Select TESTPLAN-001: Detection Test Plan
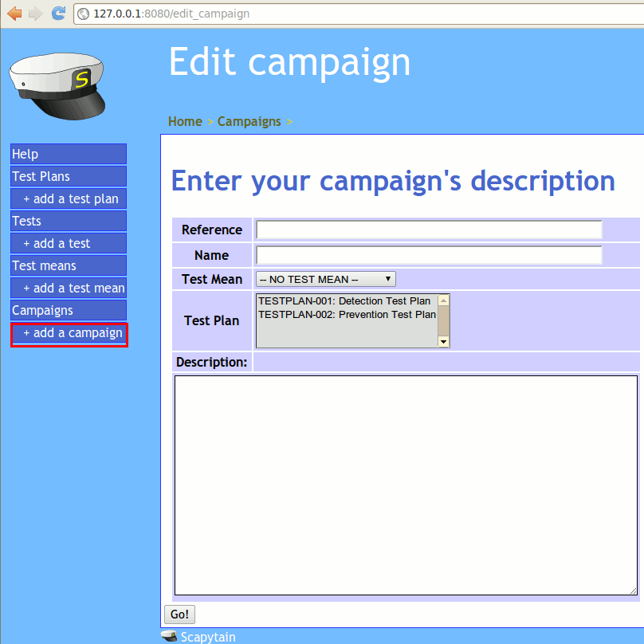Image resolution: width=644 pixels, height=644 pixels. 344,301
